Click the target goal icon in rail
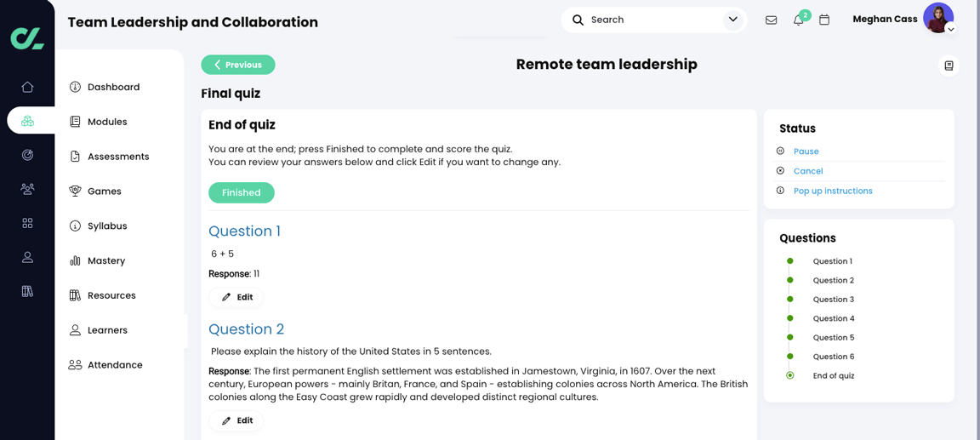The width and height of the screenshot is (980, 440). 27,155
